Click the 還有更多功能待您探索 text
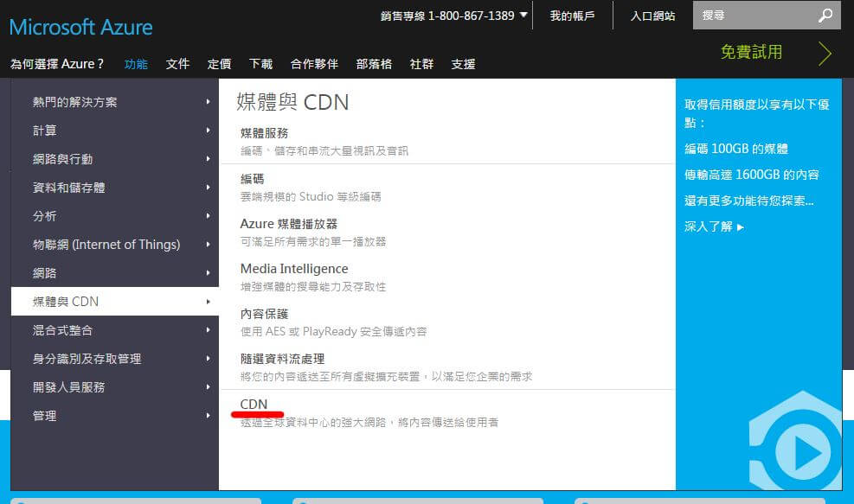The height and width of the screenshot is (504, 854). click(x=749, y=201)
